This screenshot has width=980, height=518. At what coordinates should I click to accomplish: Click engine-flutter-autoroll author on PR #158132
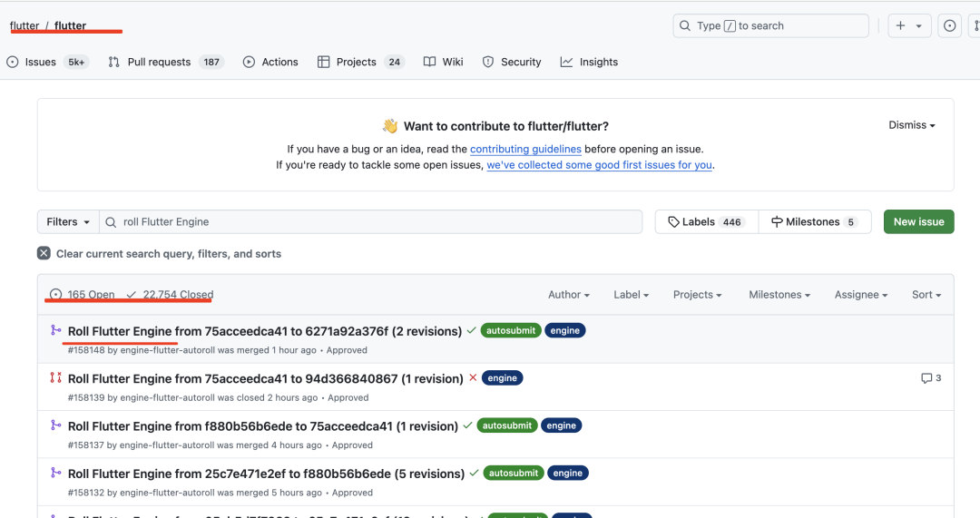point(168,493)
